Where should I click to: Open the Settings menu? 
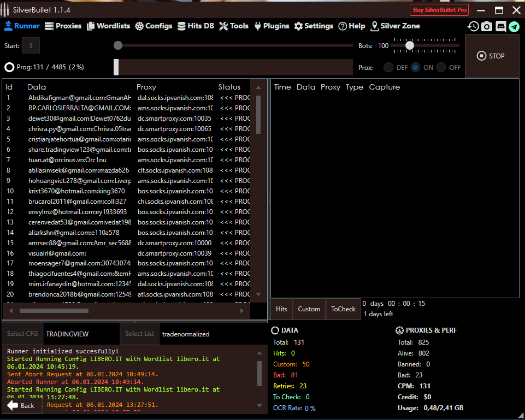click(x=314, y=26)
